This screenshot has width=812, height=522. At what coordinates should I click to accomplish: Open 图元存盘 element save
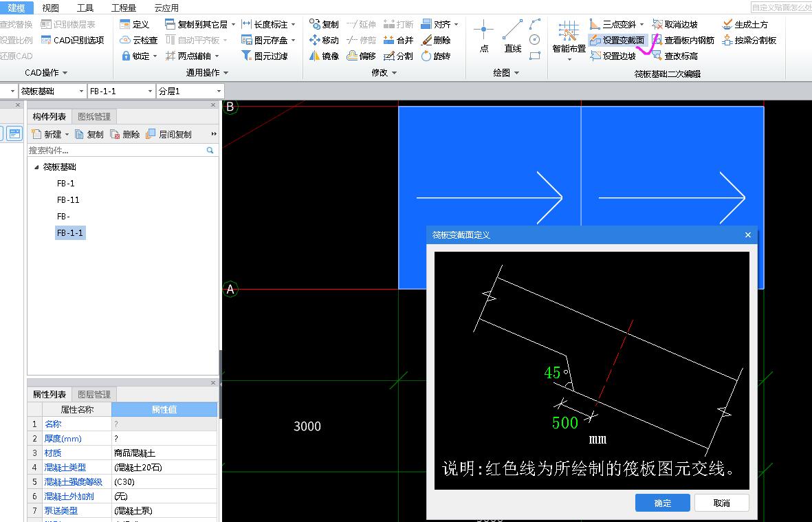[265, 40]
